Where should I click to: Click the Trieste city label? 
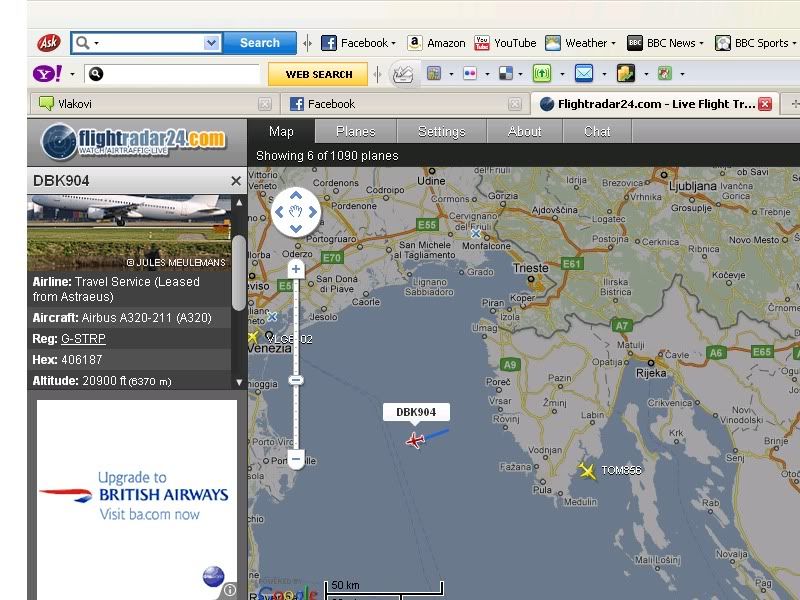[531, 268]
